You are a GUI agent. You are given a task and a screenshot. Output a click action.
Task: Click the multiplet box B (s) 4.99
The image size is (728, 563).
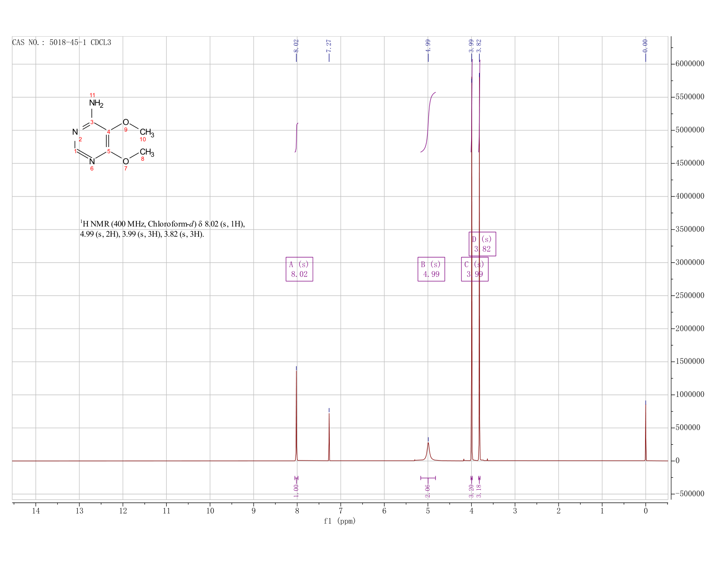(431, 269)
